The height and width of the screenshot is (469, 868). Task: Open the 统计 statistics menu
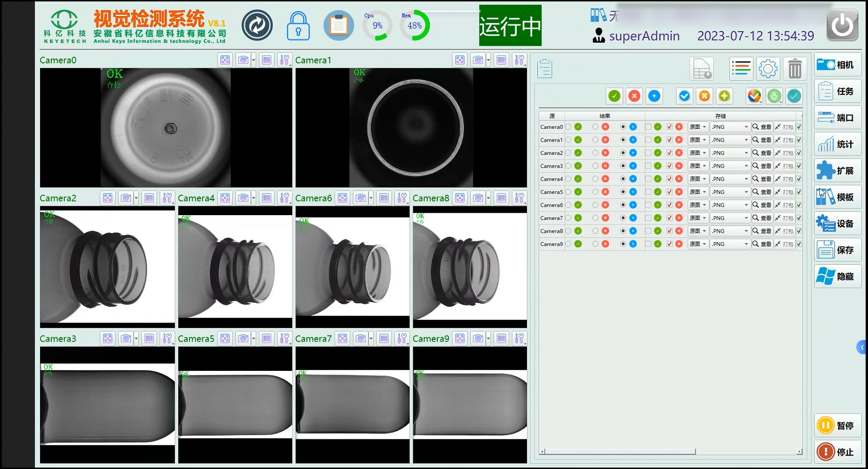point(837,144)
